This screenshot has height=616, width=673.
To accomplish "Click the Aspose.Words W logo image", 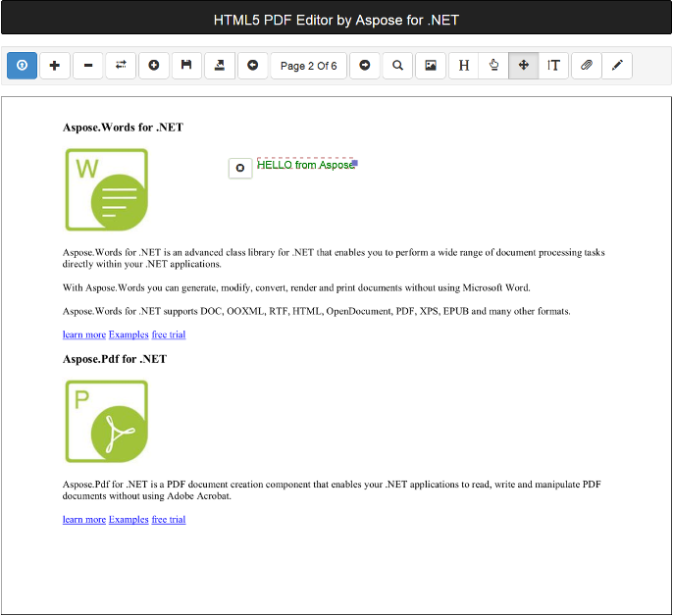I will pos(106,189).
